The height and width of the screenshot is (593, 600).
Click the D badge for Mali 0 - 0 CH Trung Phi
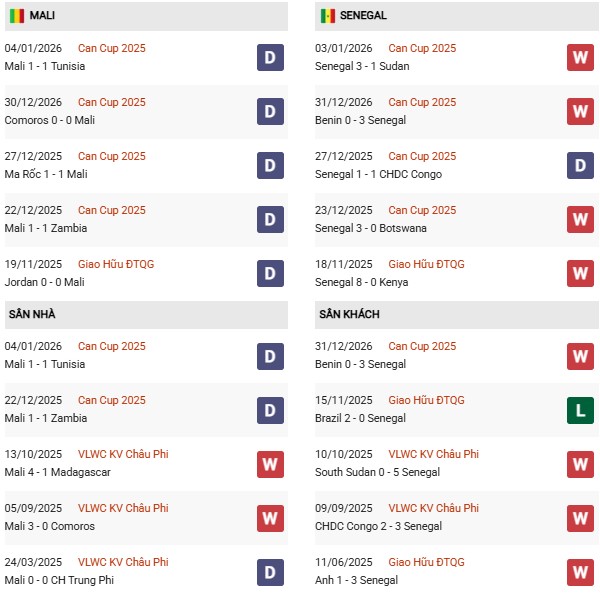click(270, 571)
